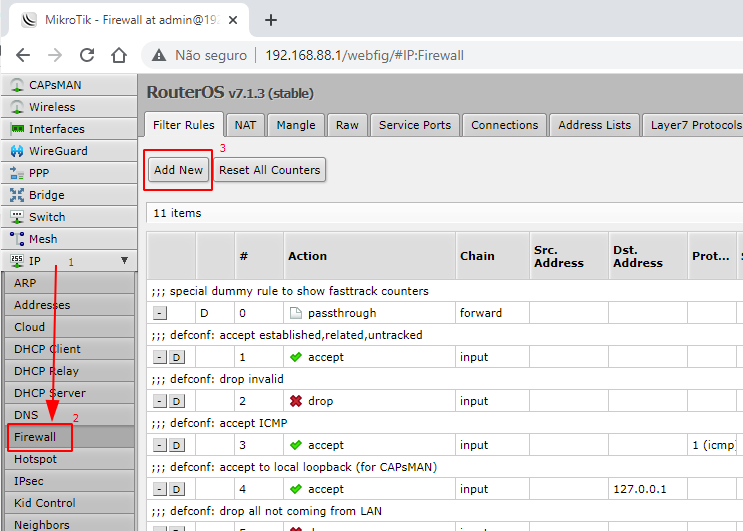Click Reset All Counters button
The image size is (743, 531).
270,170
